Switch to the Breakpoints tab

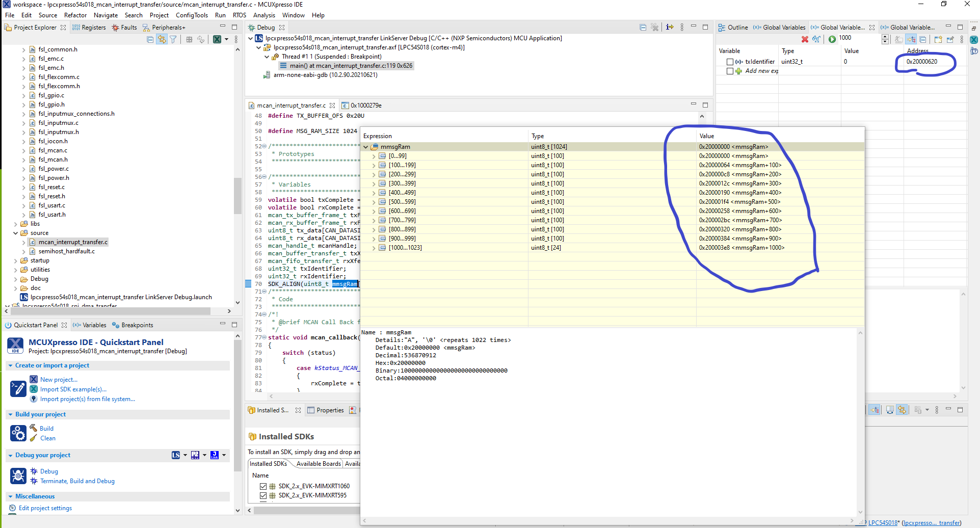[133, 325]
